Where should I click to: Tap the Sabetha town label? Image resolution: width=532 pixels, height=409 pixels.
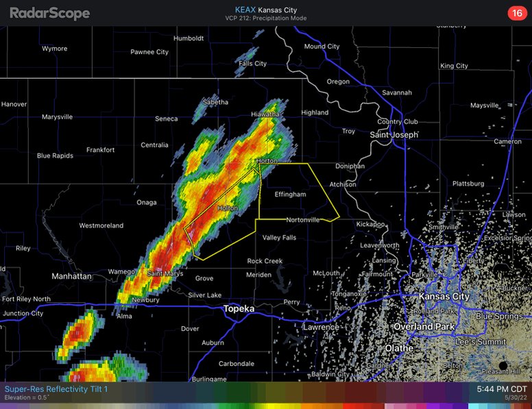[215, 102]
